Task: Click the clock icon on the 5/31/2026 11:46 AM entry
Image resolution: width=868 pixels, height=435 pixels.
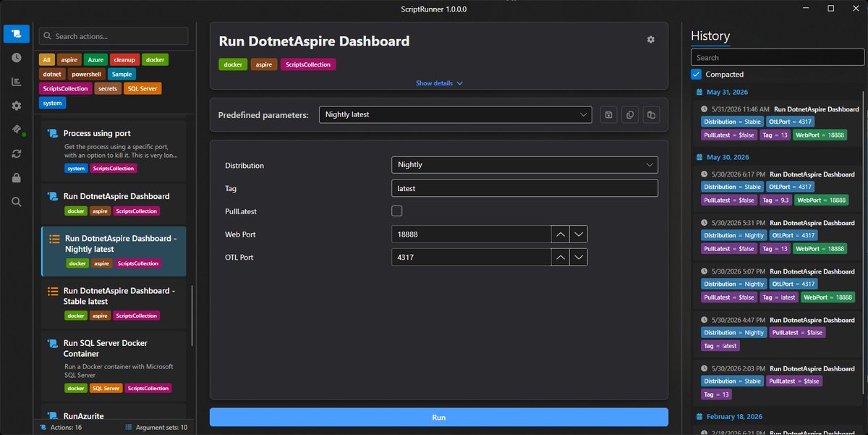Action: (x=705, y=109)
